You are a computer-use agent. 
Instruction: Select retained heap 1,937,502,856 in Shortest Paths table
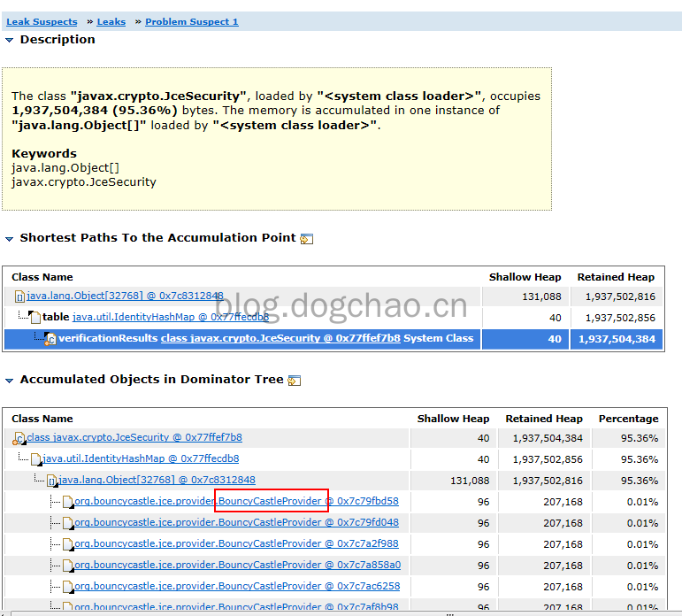pyautogui.click(x=620, y=318)
